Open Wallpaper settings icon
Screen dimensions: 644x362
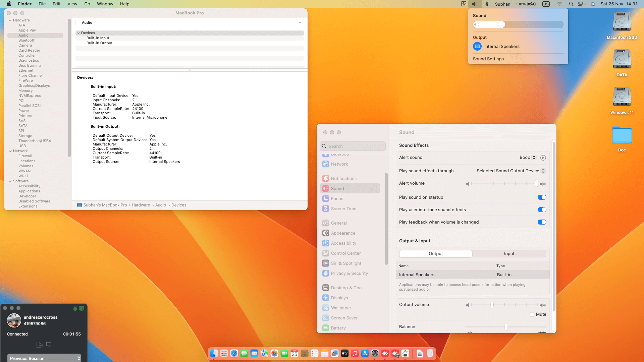coord(325,308)
